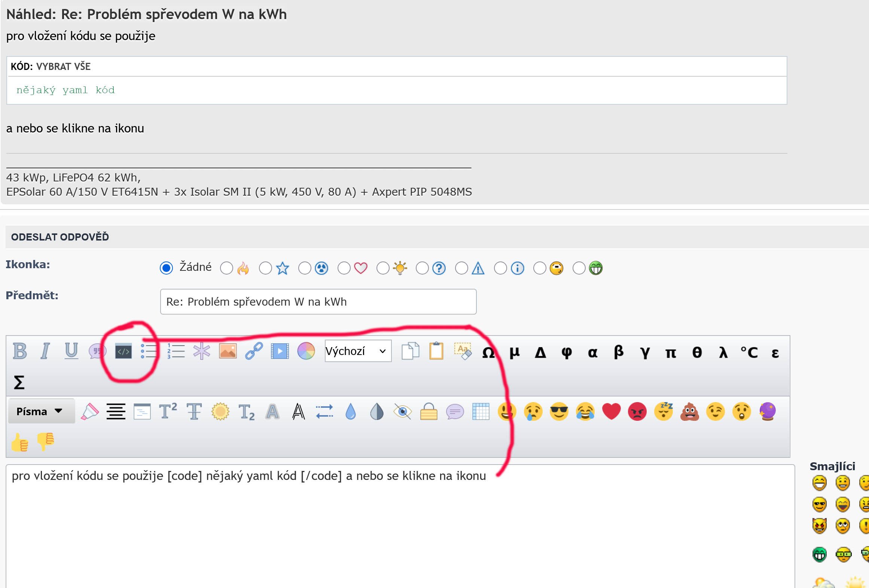Open the Výchozí font size dropdown

pyautogui.click(x=358, y=351)
